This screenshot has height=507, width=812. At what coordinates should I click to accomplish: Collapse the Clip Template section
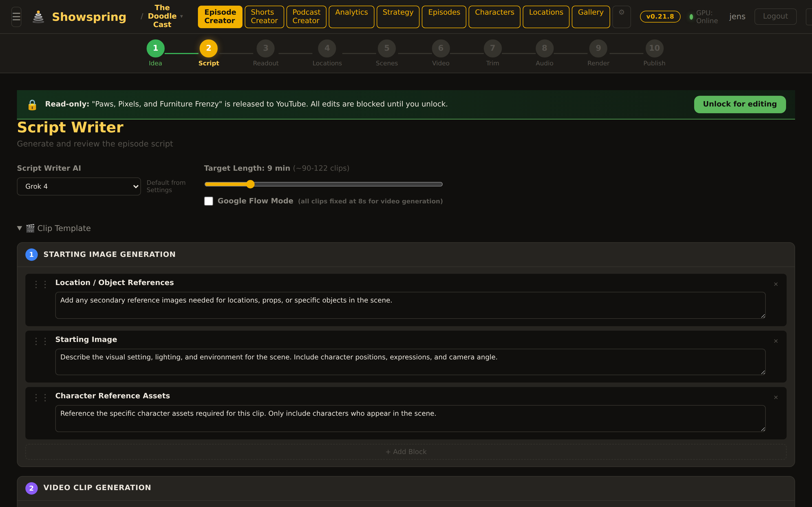(19, 228)
